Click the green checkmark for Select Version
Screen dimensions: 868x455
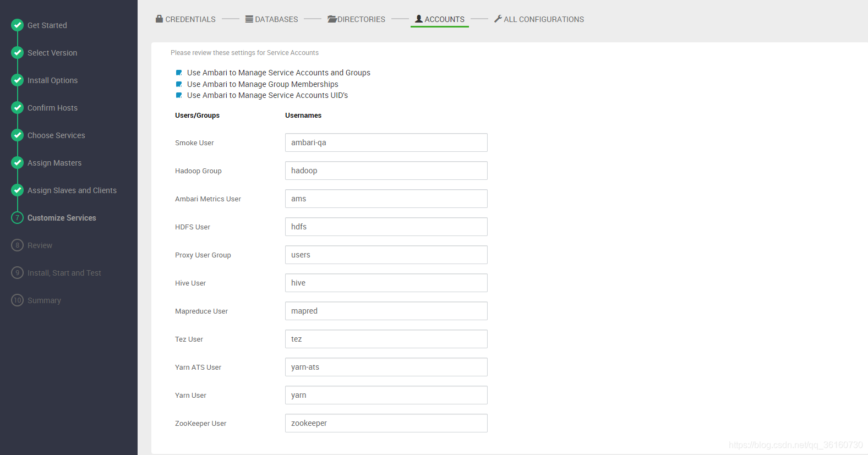pos(18,52)
